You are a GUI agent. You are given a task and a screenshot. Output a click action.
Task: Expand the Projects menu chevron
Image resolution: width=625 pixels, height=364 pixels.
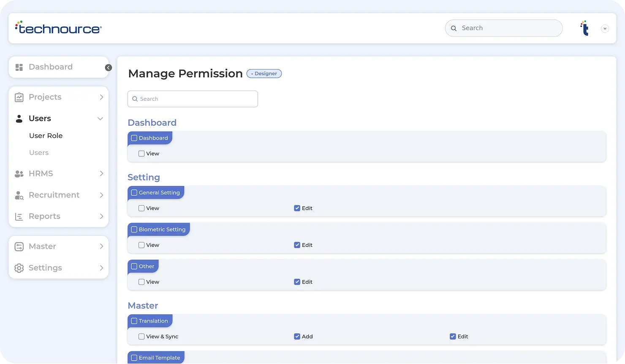[101, 97]
